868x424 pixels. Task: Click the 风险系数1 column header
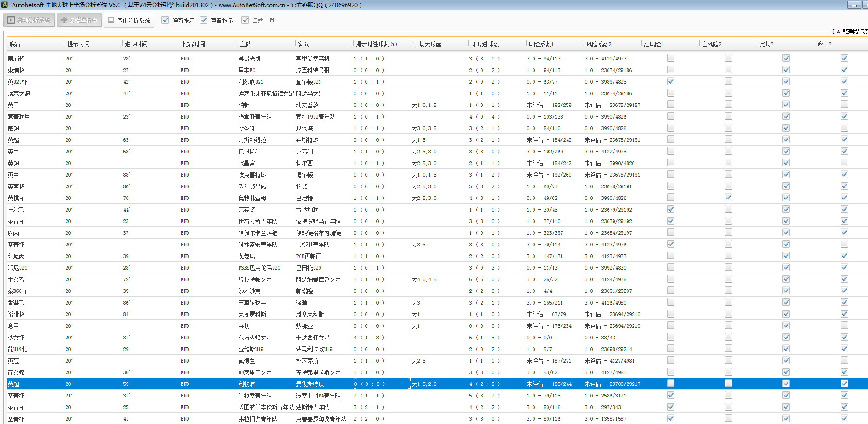tap(541, 45)
